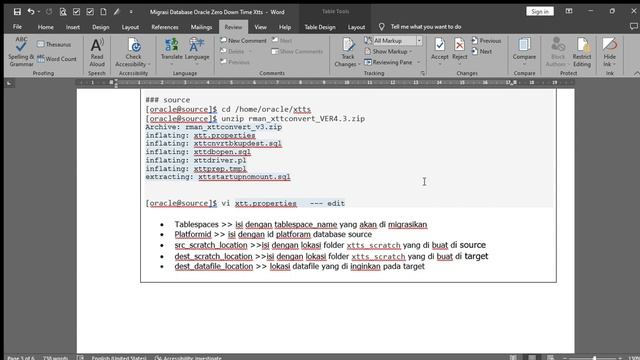This screenshot has width=640, height=360.
Task: Click the comments icon at ribbon right
Action: tap(633, 27)
